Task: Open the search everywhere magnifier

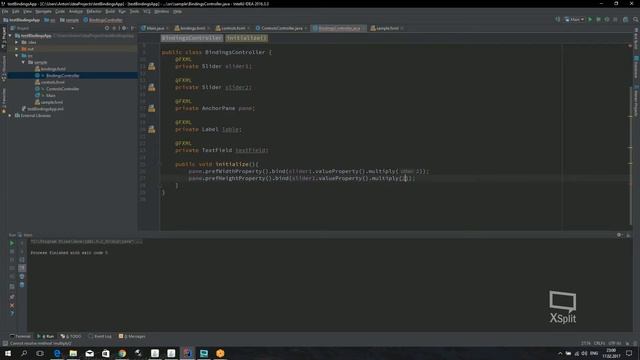Action: 636,20
